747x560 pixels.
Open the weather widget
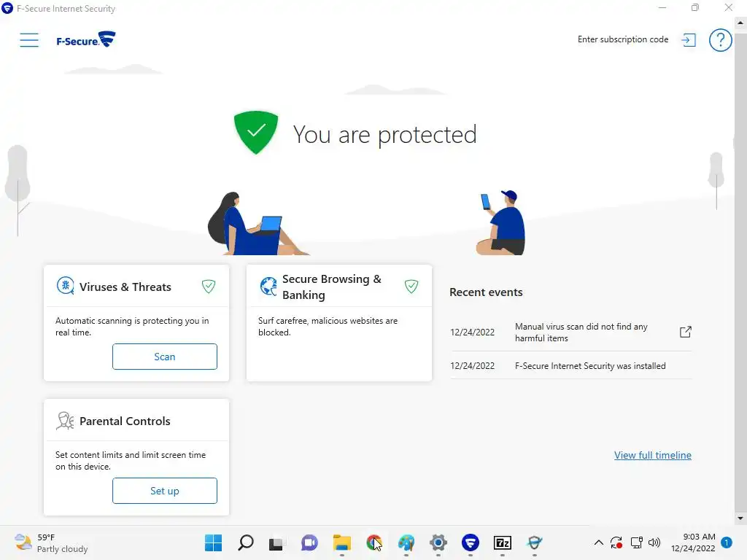point(52,542)
